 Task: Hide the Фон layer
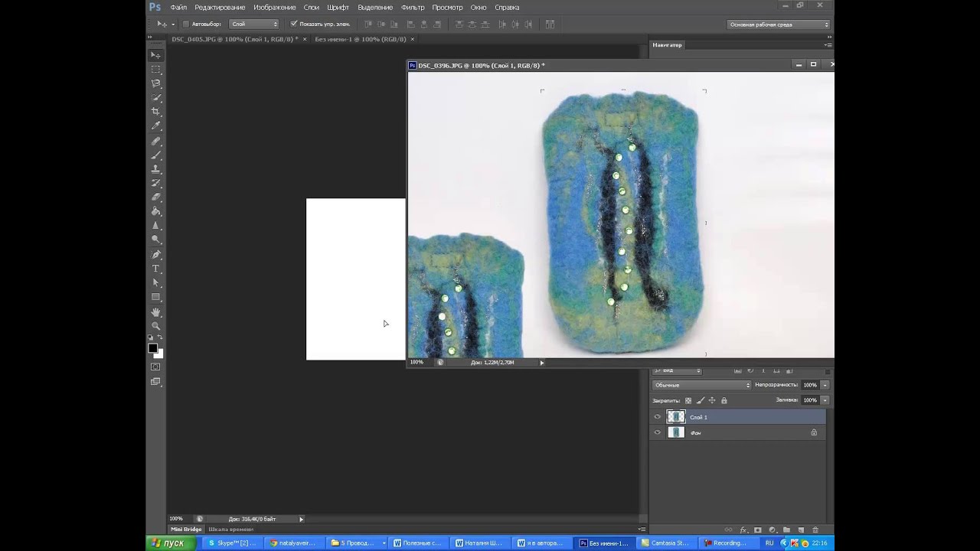[657, 432]
